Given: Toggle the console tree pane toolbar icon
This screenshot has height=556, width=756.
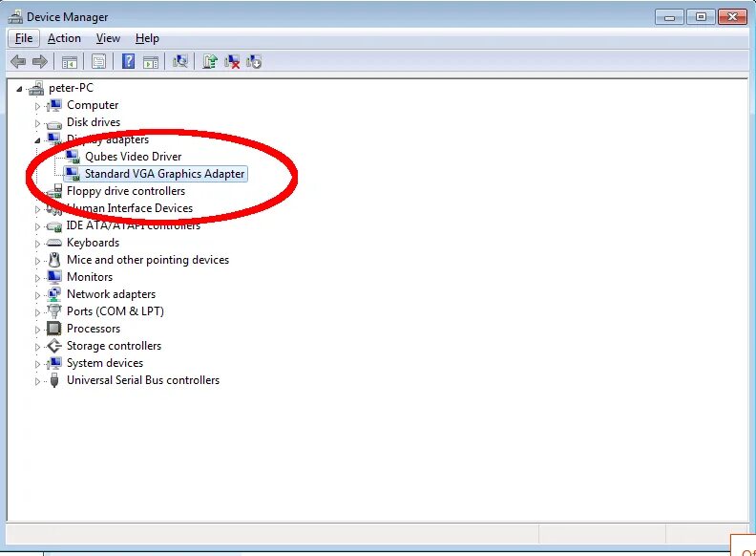Looking at the screenshot, I should 70,62.
